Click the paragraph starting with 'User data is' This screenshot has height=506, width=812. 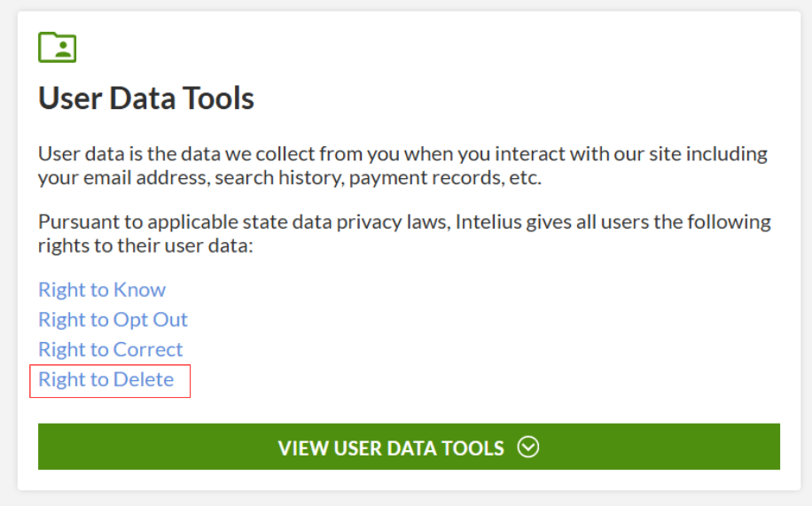coord(402,166)
